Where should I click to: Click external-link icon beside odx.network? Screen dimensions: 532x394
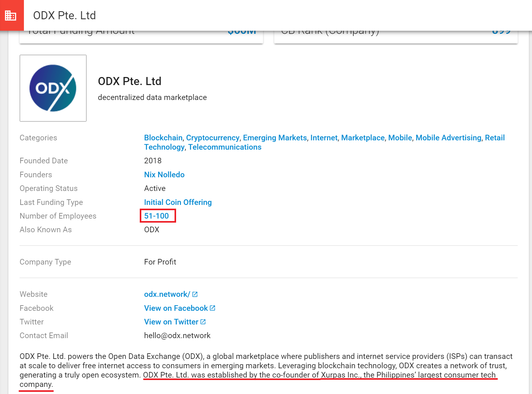point(195,294)
